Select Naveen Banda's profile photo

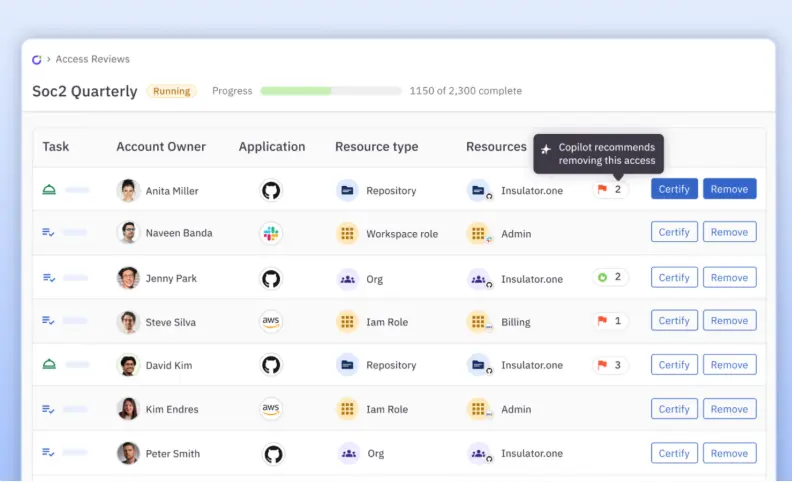(x=128, y=233)
